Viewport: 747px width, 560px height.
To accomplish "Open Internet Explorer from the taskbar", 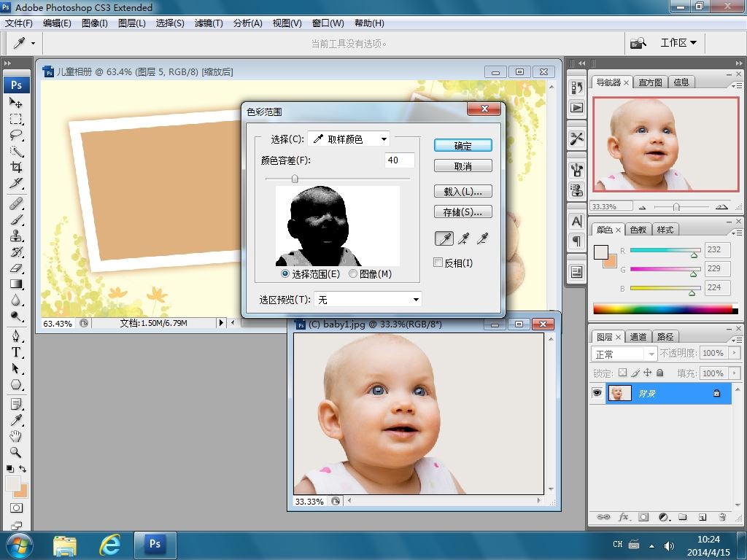I will pyautogui.click(x=109, y=544).
